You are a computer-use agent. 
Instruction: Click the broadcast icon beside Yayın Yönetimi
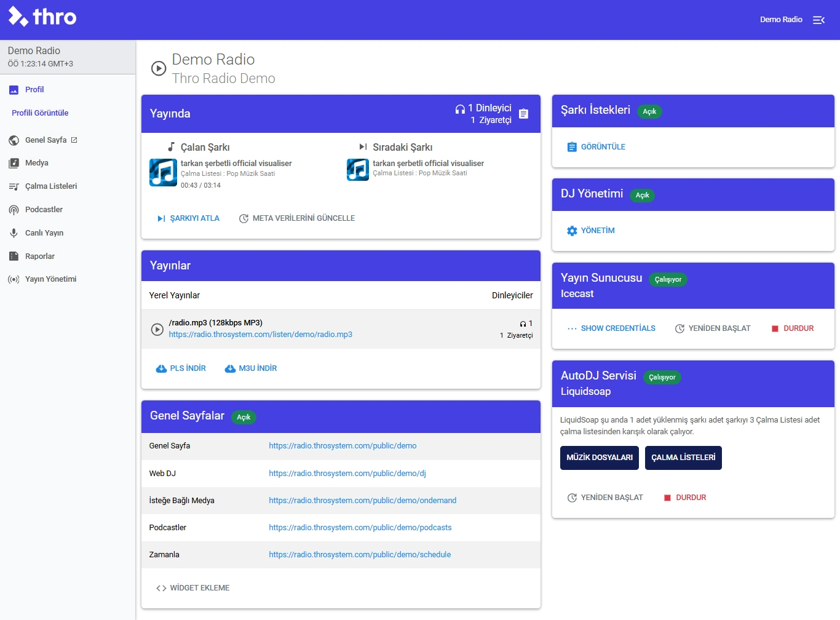14,279
